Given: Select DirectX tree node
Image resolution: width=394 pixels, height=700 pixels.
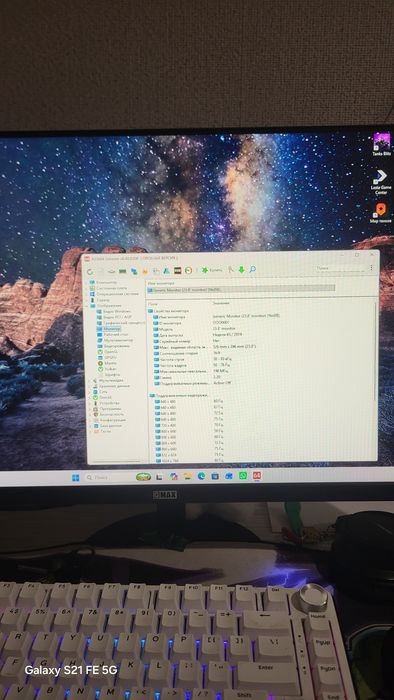Looking at the screenshot, I should (x=103, y=397).
